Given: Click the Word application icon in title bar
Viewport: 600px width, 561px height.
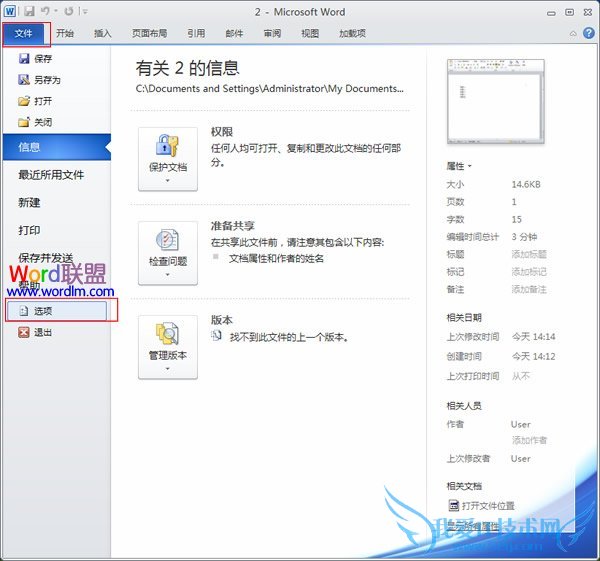Looking at the screenshot, I should [x=10, y=11].
